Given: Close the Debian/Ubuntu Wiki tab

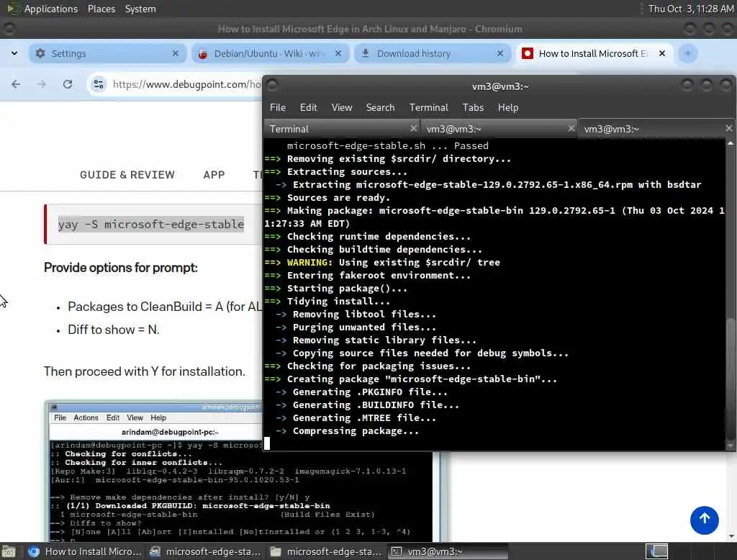Looking at the screenshot, I should (338, 53).
